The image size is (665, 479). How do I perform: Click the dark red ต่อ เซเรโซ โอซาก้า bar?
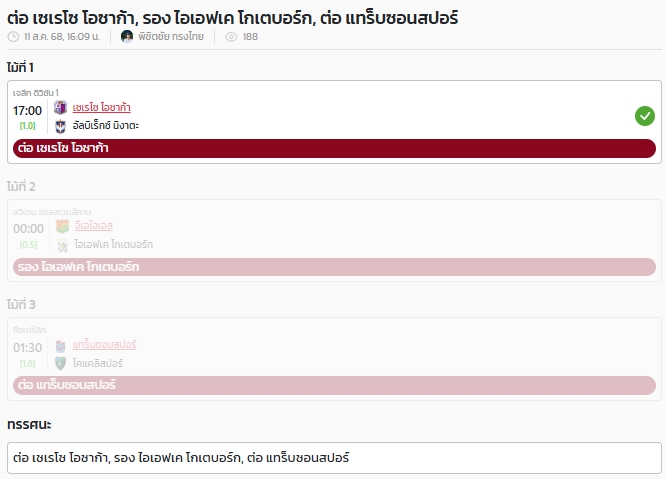pyautogui.click(x=334, y=148)
